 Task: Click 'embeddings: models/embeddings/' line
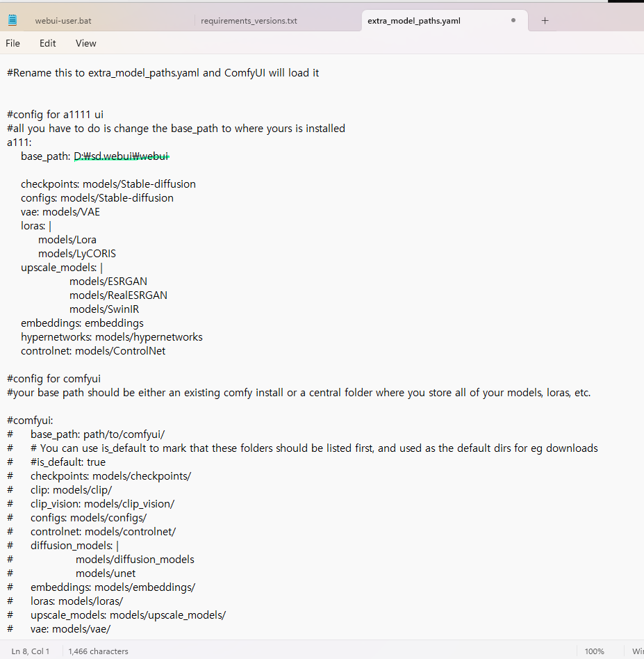point(113,587)
